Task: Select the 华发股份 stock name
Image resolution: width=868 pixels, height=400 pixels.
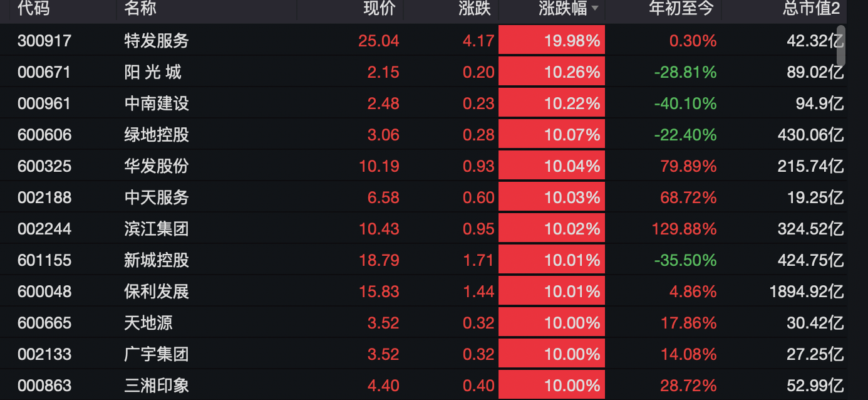Action: coord(157,166)
